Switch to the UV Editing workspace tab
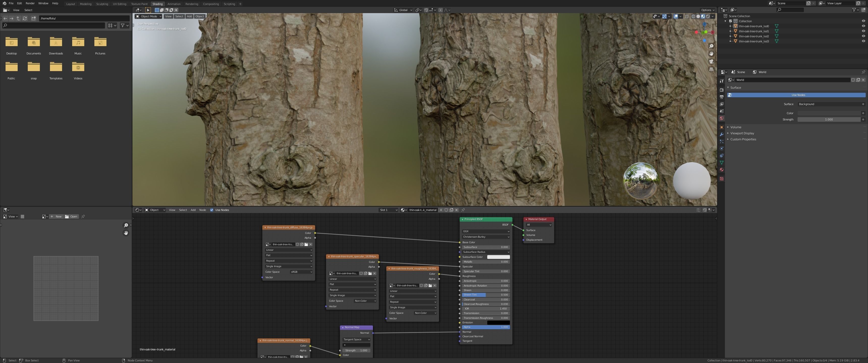 tap(120, 4)
